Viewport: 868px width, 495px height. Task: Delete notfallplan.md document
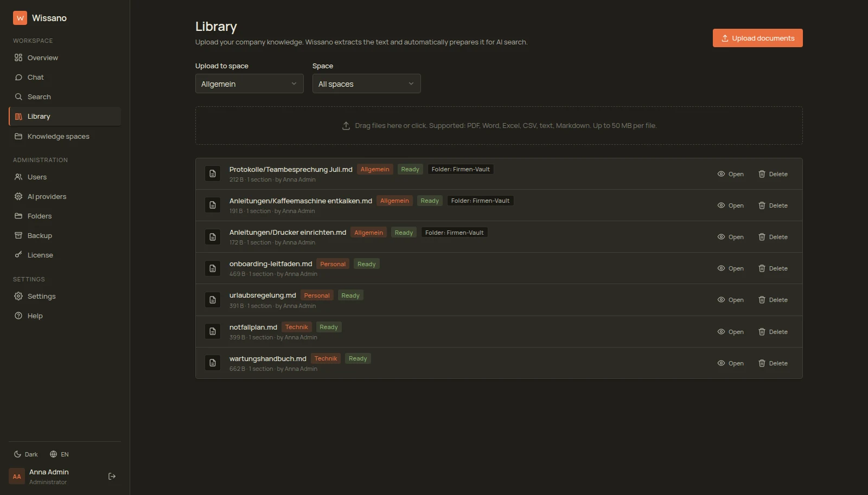point(773,332)
